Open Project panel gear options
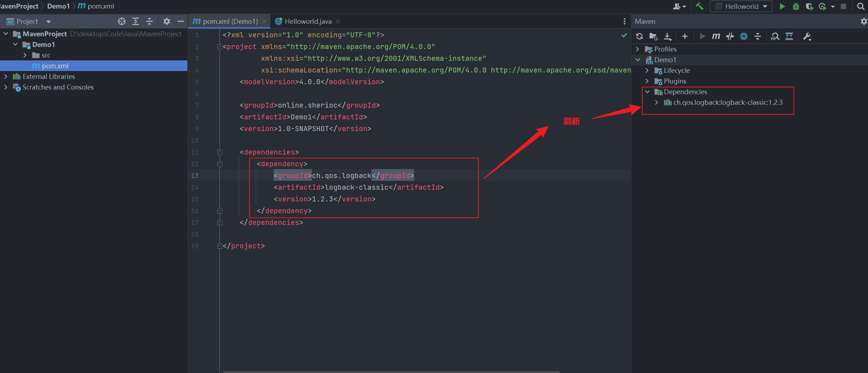Image resolution: width=868 pixels, height=373 pixels. pos(167,21)
